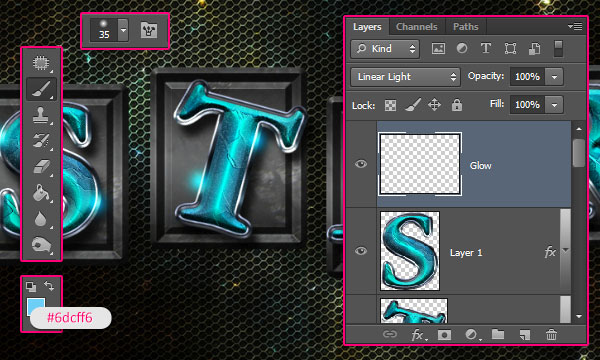This screenshot has height=360, width=600.
Task: Toggle lock transparent pixels
Action: 390,105
